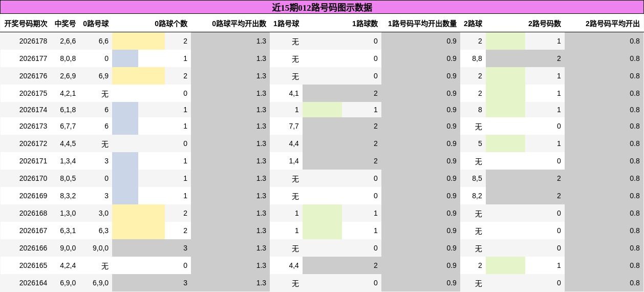The height and width of the screenshot is (292, 644).
Task: Click 2路球 value 8,8
Action: point(477,58)
